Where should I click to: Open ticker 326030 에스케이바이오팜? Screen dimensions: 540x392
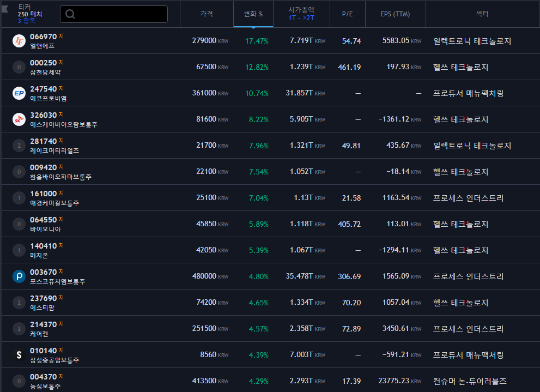pos(43,115)
